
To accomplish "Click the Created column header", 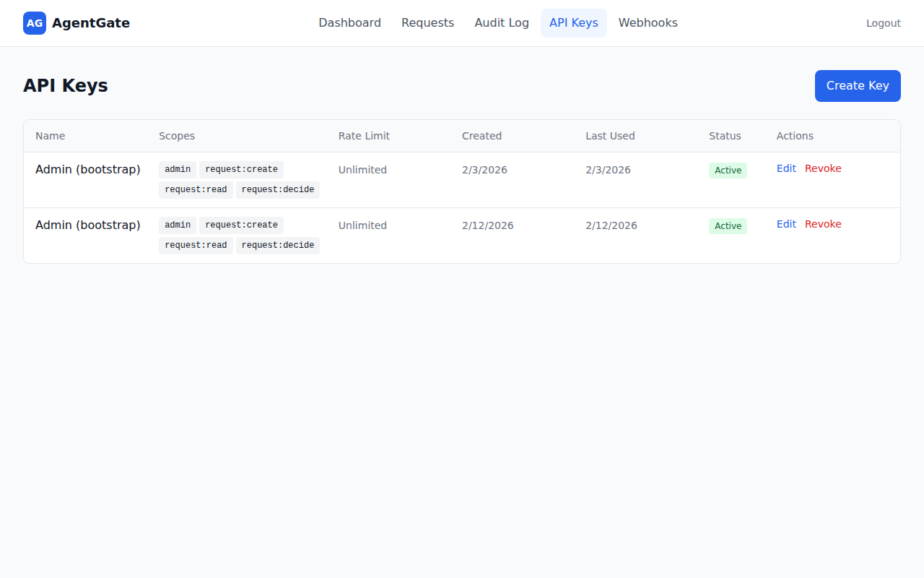I will pos(481,136).
